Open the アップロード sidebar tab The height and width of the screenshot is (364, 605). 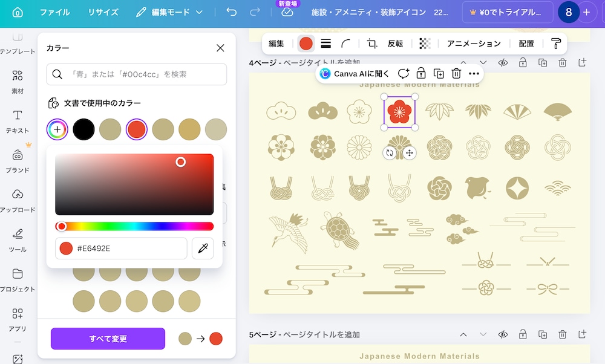[18, 201]
